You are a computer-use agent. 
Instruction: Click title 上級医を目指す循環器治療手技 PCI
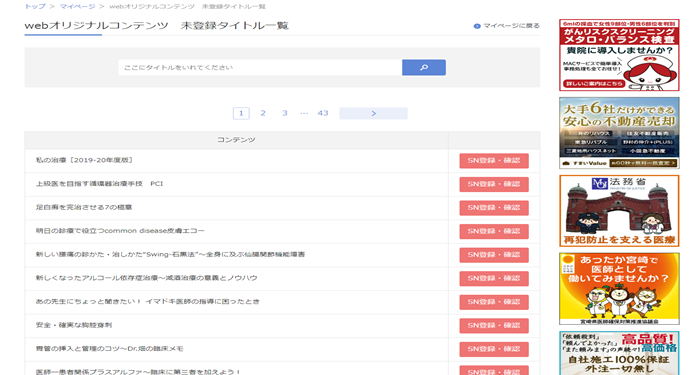coord(99,184)
